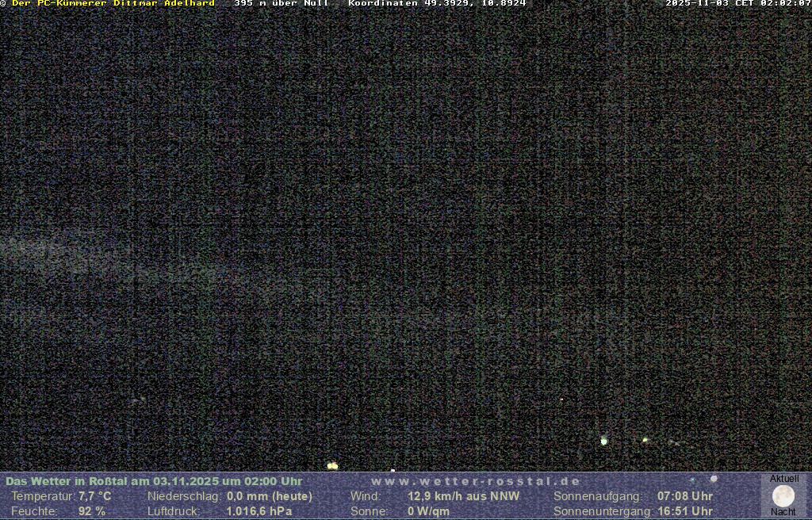Screen dimensions: 812x520
Task: Open the www.wetter-rosstal.de link
Action: (x=476, y=481)
